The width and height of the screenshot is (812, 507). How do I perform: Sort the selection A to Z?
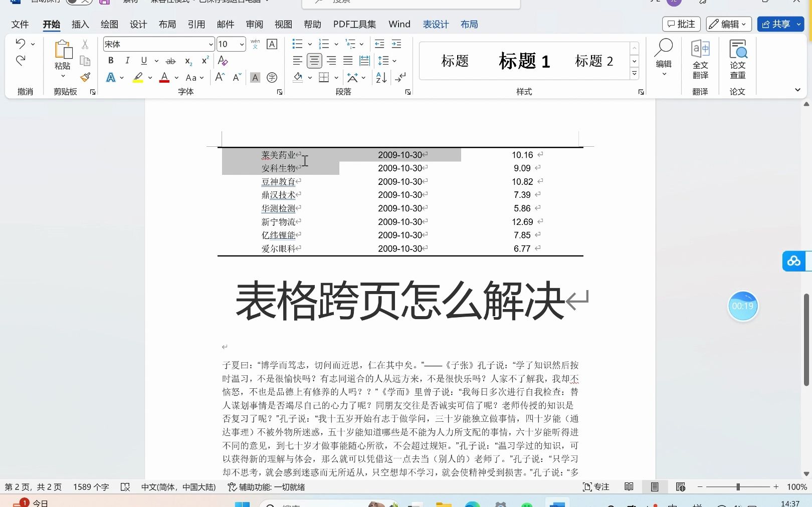pos(381,77)
